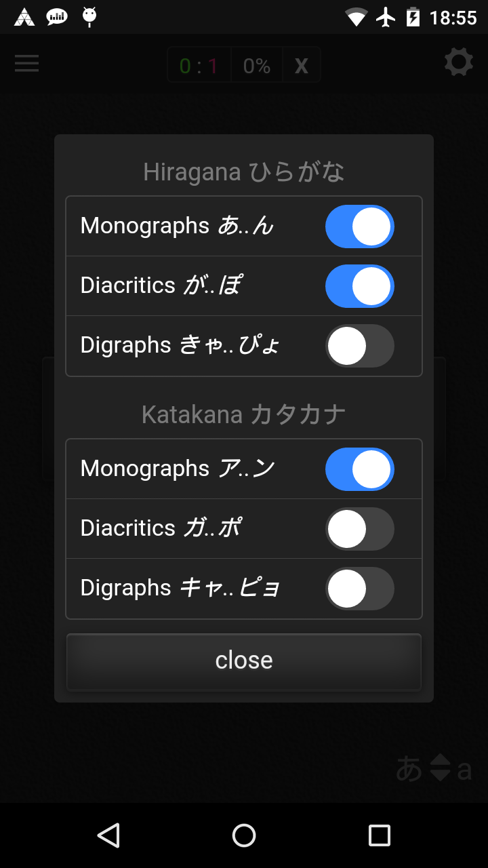Viewport: 488px width, 868px height.
Task: Turn on Katakana Digraphs switch
Action: tap(359, 589)
